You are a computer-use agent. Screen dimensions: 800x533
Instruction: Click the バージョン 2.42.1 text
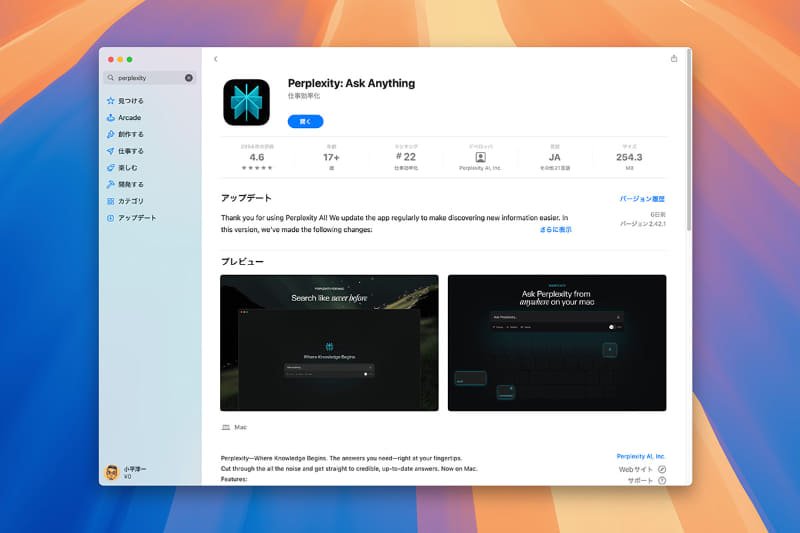point(643,224)
